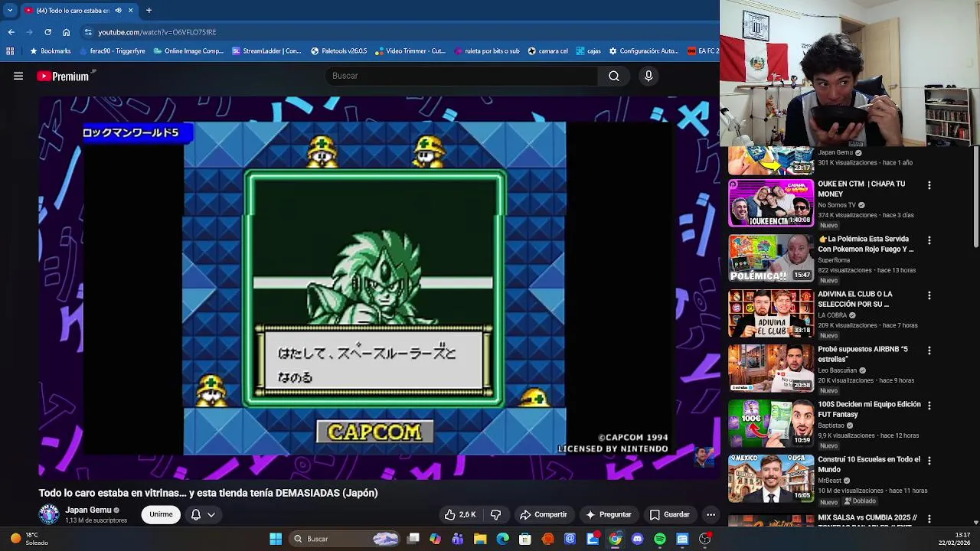Open Task View on the taskbar

(x=413, y=539)
